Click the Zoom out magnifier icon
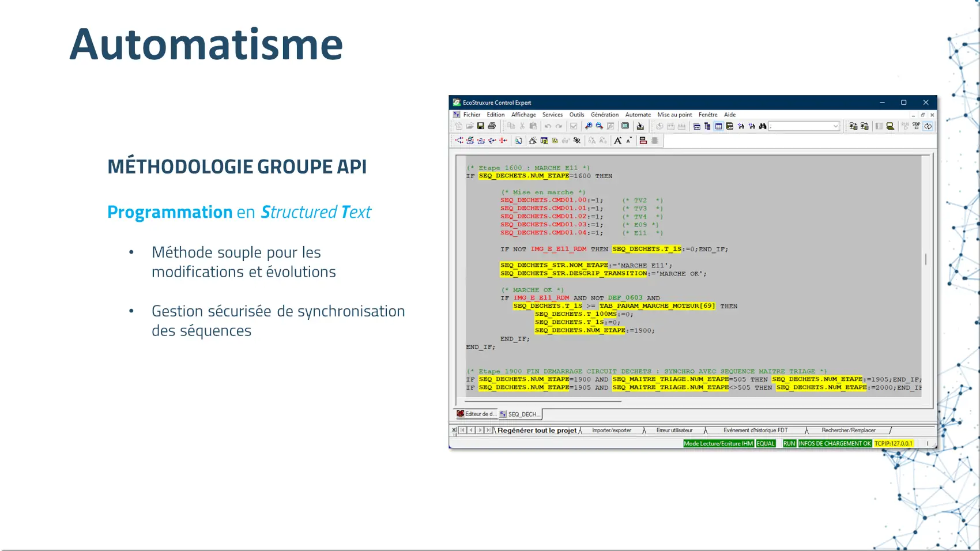 (600, 126)
